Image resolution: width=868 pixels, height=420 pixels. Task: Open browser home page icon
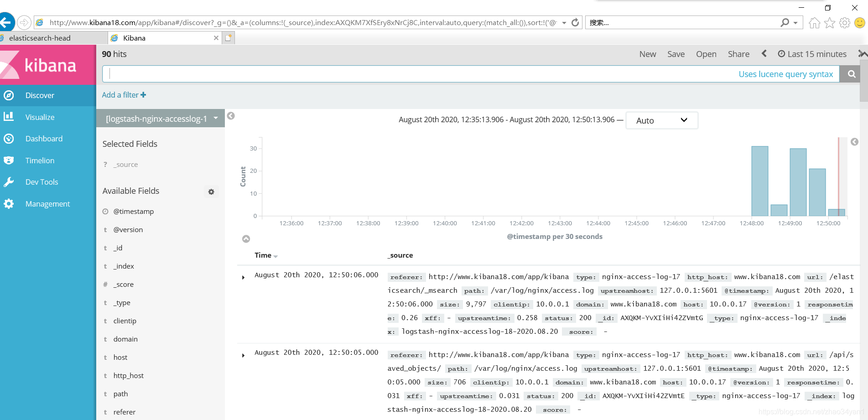pyautogui.click(x=815, y=22)
